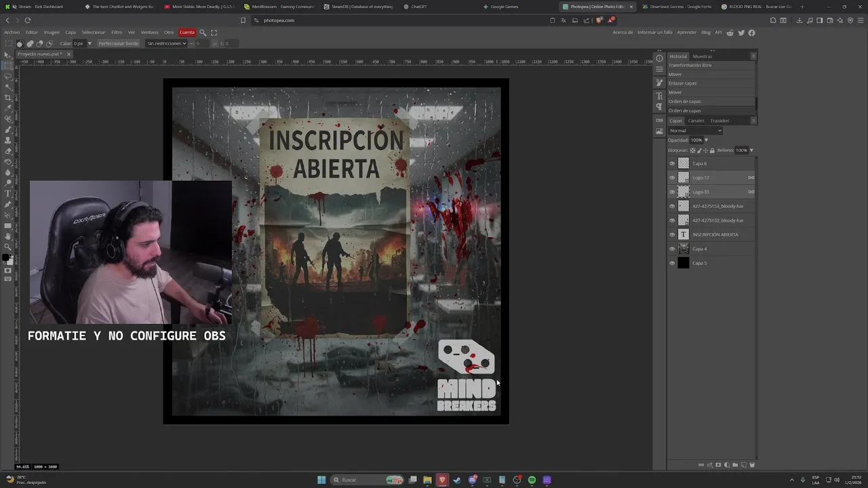This screenshot has width=868, height=488.
Task: Click the Capa 4 layer thumbnail
Action: [684, 249]
